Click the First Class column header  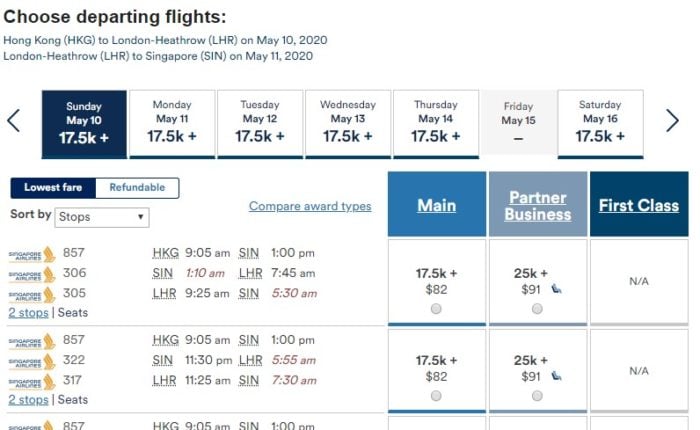(x=639, y=205)
